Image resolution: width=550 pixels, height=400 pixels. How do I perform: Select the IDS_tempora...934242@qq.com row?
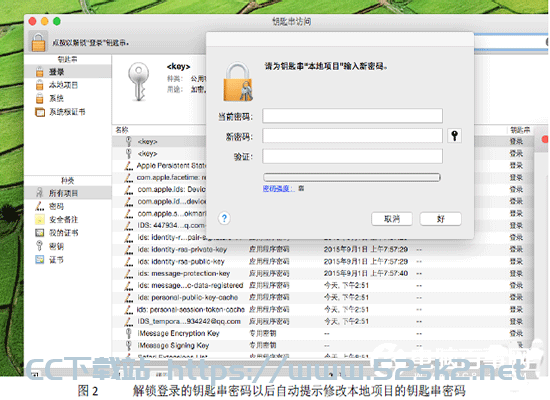click(323, 321)
